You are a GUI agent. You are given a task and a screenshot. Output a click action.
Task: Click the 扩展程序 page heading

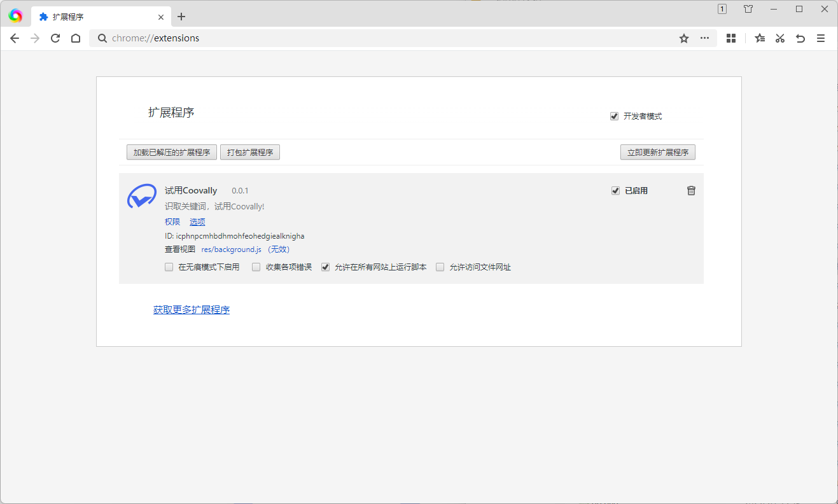click(x=171, y=113)
